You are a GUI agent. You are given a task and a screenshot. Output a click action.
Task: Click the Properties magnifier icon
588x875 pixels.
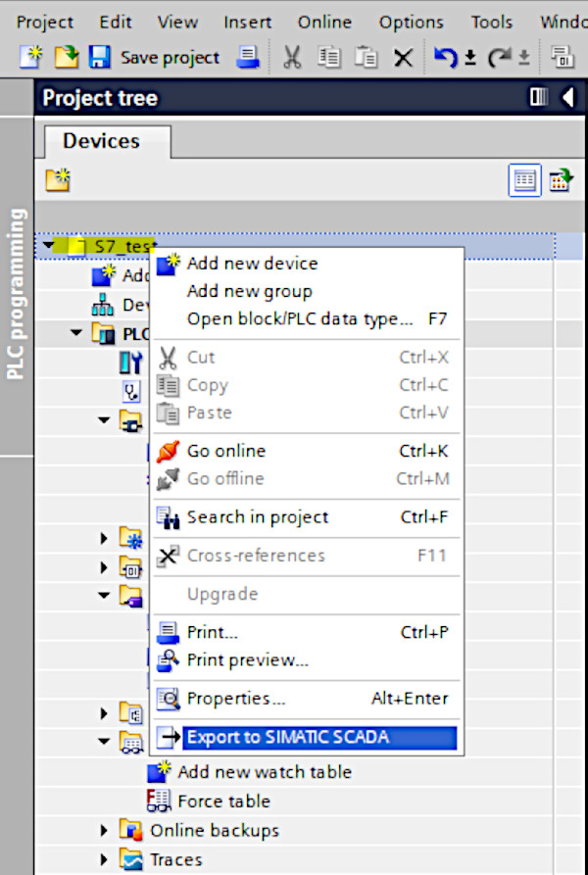point(168,699)
